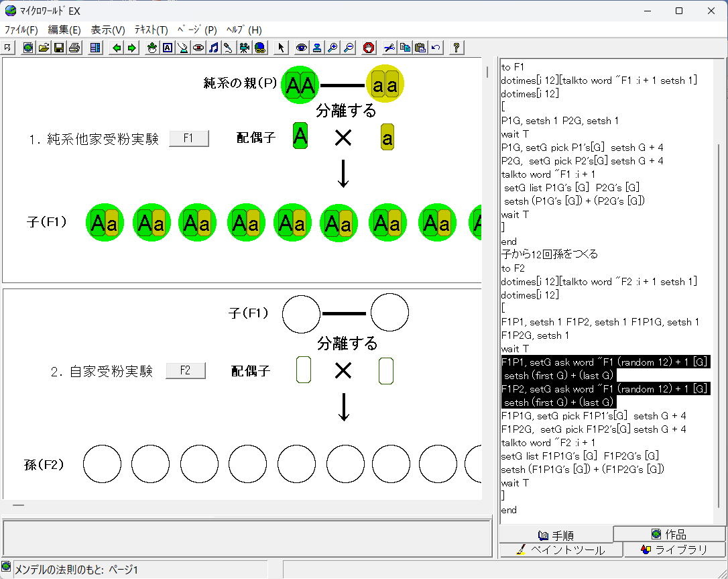Click the left empty 子(F1) parent circle
Image resolution: width=728 pixels, height=579 pixels.
click(x=301, y=314)
